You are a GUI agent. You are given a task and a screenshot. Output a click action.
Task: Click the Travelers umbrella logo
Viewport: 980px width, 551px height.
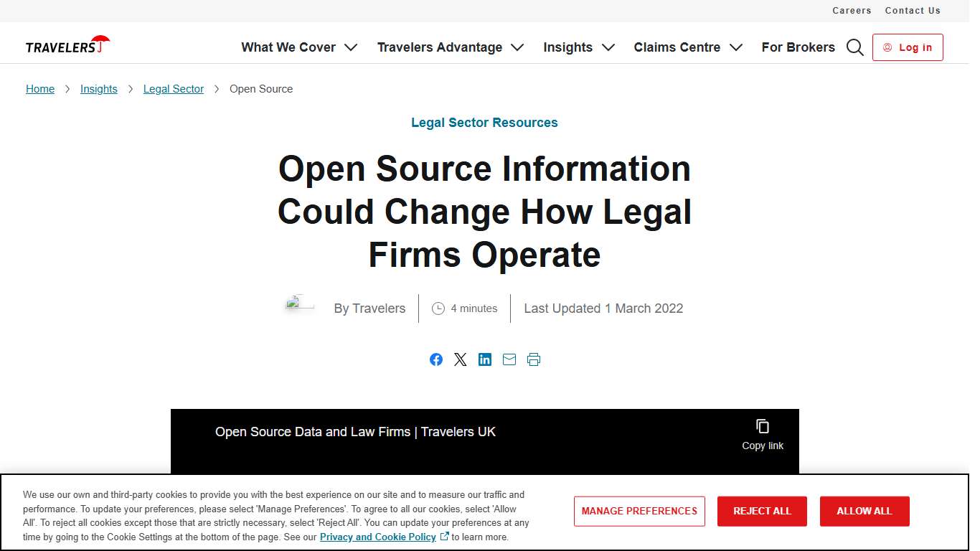tap(67, 44)
